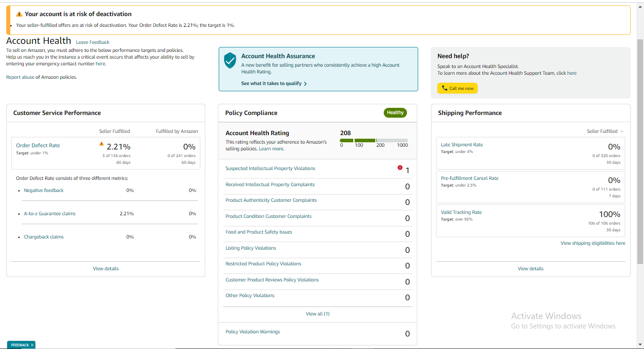Click the 'Fulfilled by Amazon' column header
The width and height of the screenshot is (644, 349).
pyautogui.click(x=177, y=131)
